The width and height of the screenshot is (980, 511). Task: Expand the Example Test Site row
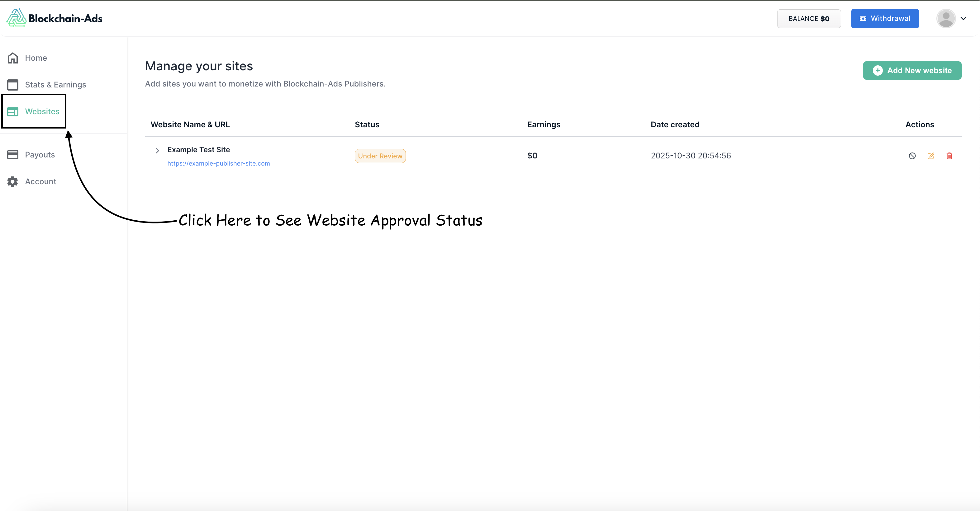pyautogui.click(x=157, y=151)
